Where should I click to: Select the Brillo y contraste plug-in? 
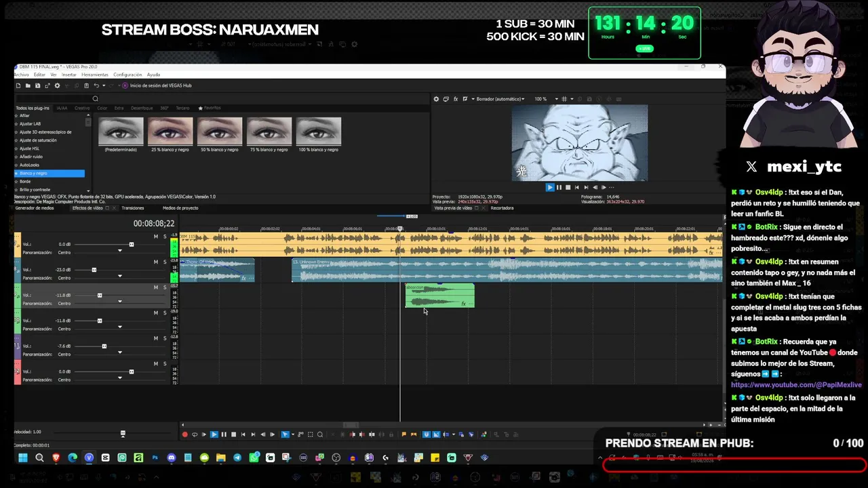point(35,190)
